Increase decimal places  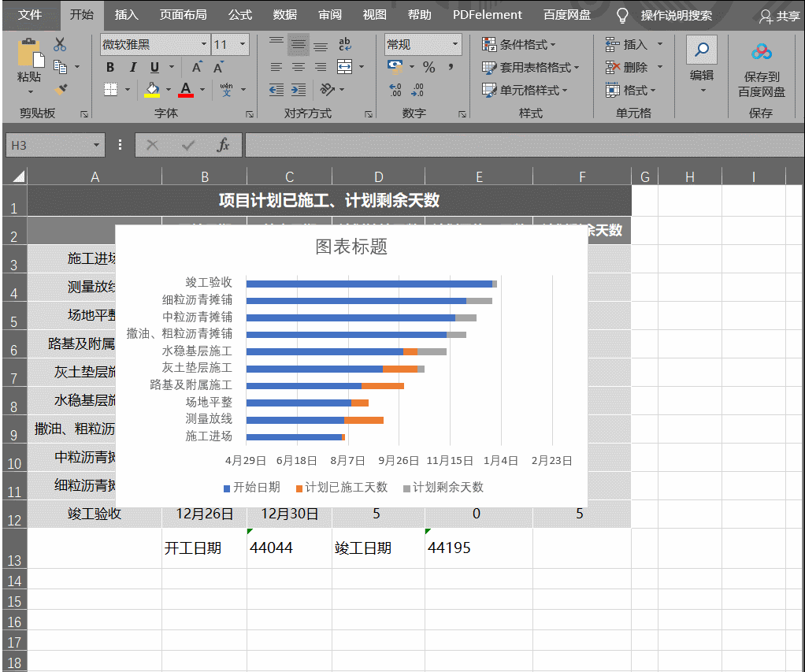coord(395,90)
